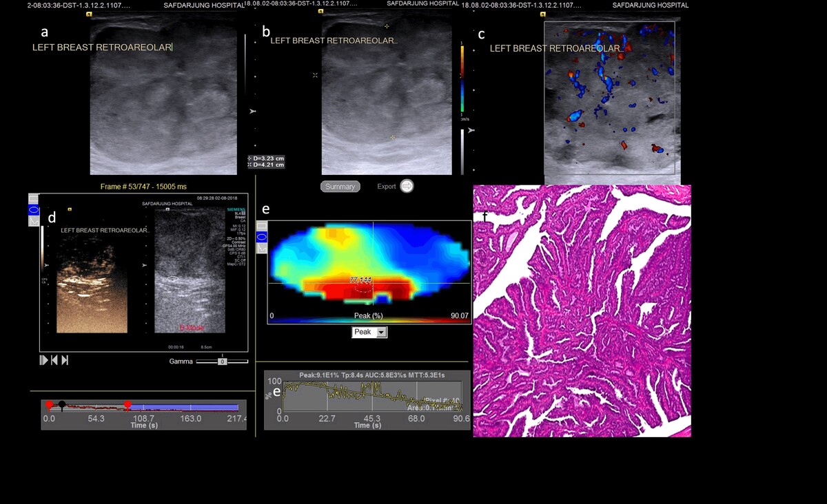Click the Export arrow icon

407,186
